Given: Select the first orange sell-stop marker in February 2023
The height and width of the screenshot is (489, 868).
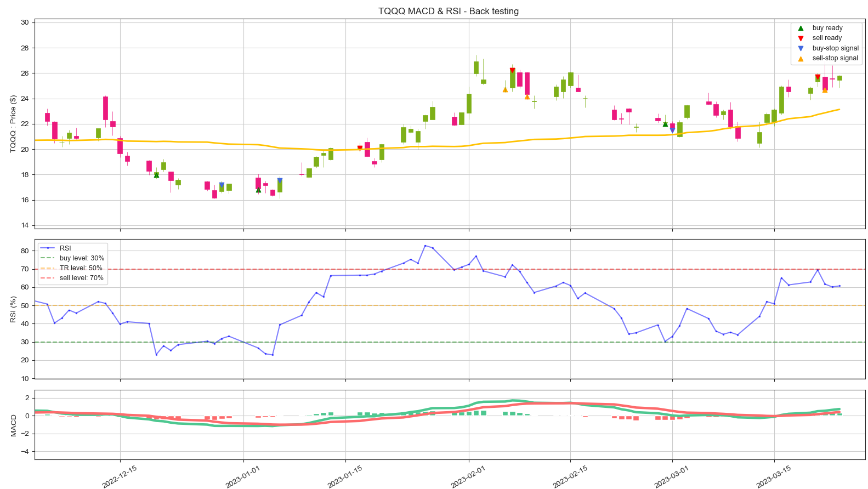Looking at the screenshot, I should (x=505, y=89).
